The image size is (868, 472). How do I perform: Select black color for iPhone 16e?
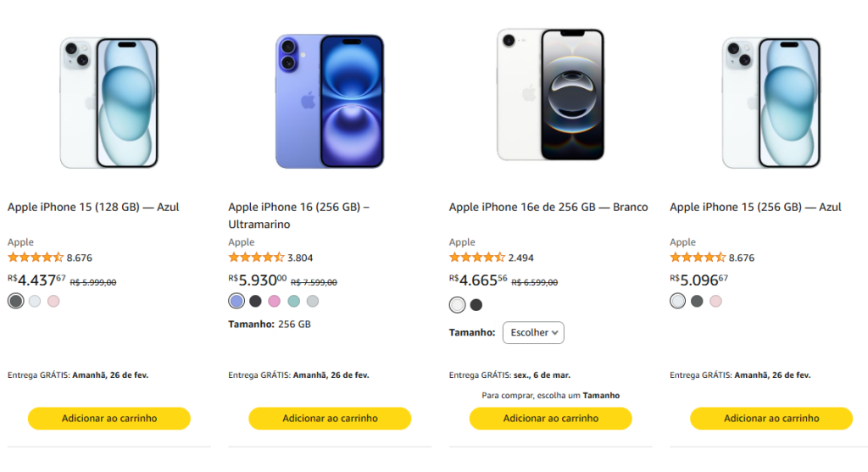476,305
